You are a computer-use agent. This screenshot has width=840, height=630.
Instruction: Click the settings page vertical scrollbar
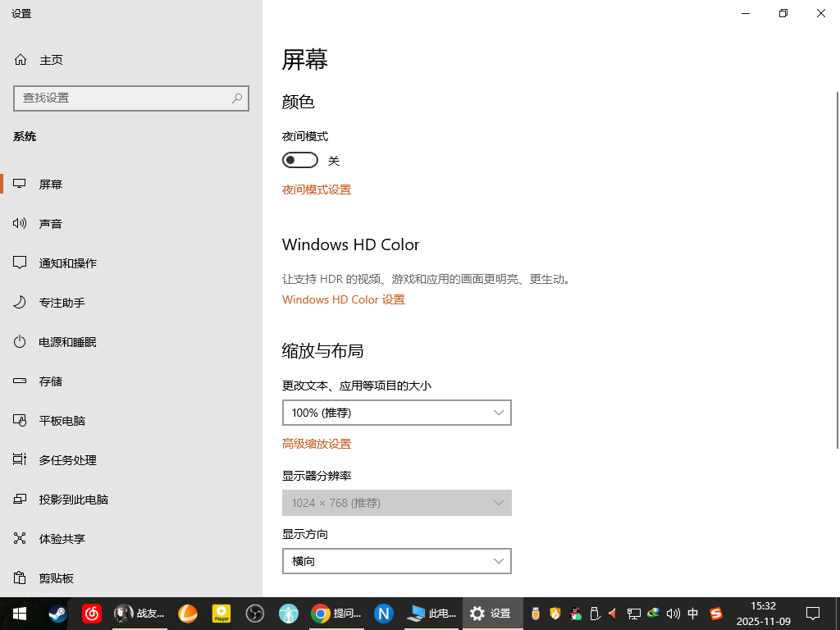tap(838, 270)
